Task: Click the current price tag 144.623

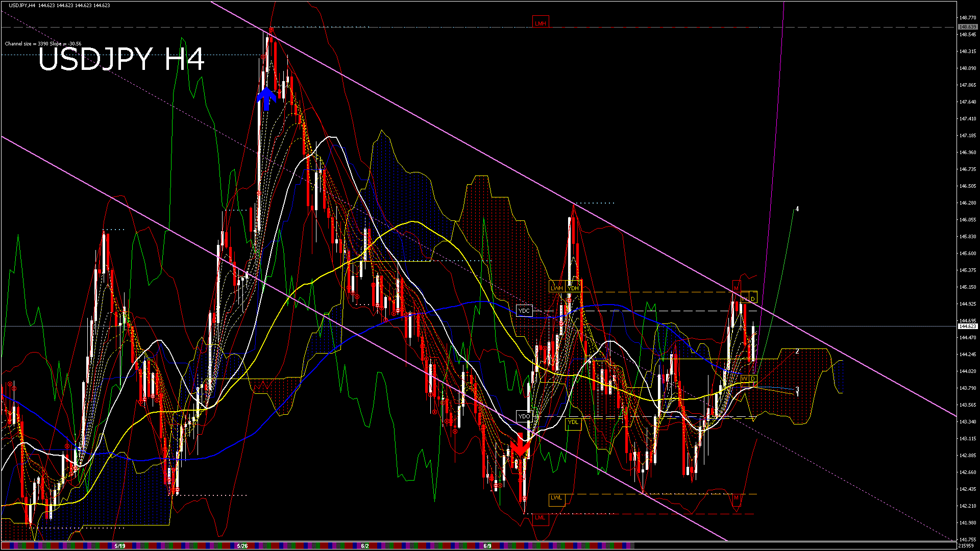Action: click(968, 327)
